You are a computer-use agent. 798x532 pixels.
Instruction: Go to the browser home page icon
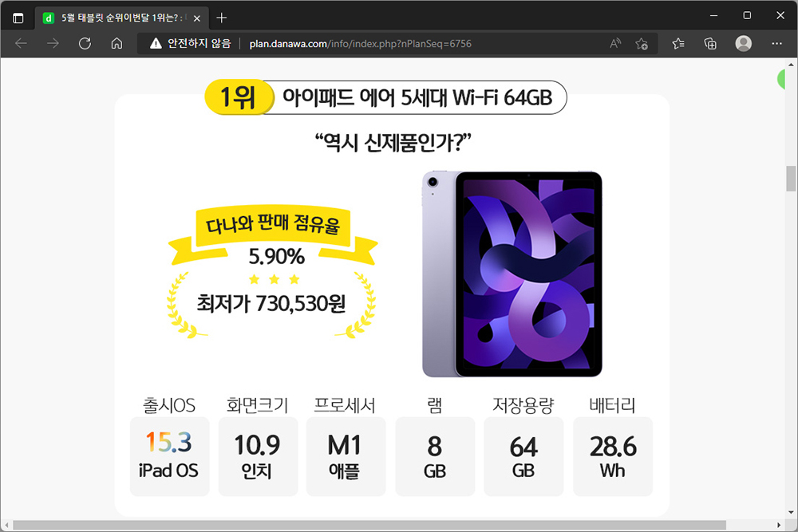pos(117,44)
